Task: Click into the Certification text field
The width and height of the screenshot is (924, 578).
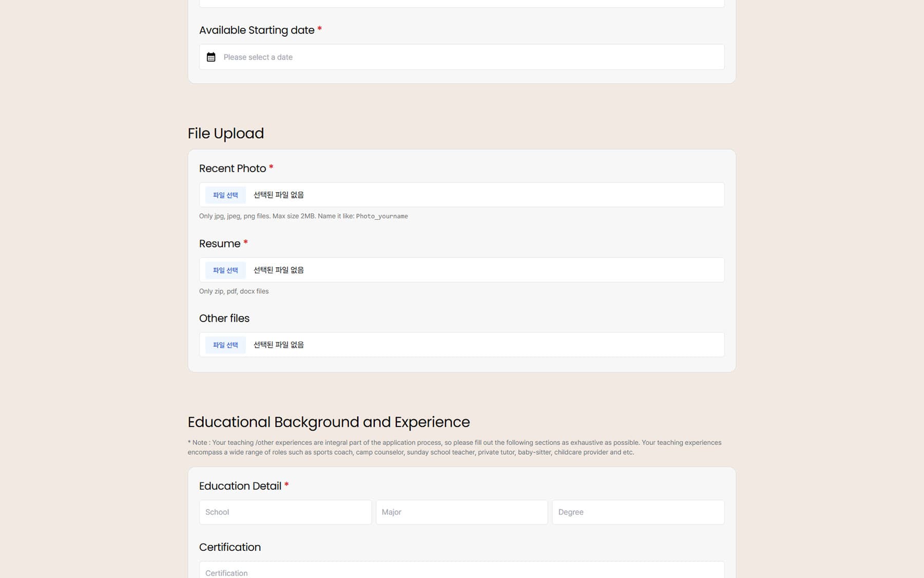Action: pos(461,572)
